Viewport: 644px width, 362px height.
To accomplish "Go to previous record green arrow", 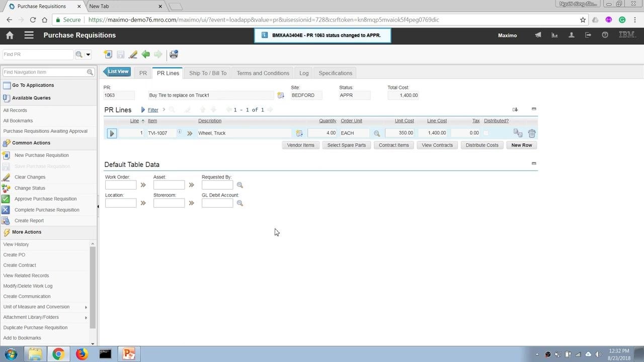I will click(145, 54).
